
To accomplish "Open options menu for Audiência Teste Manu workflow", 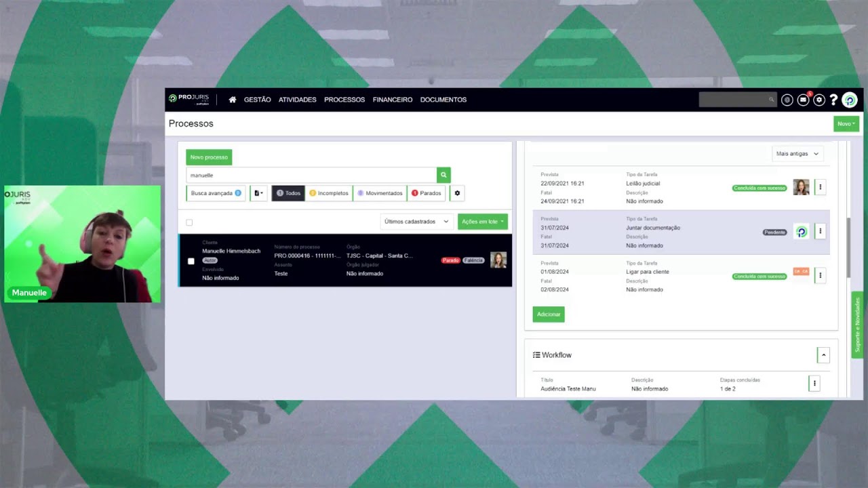I will [x=814, y=384].
